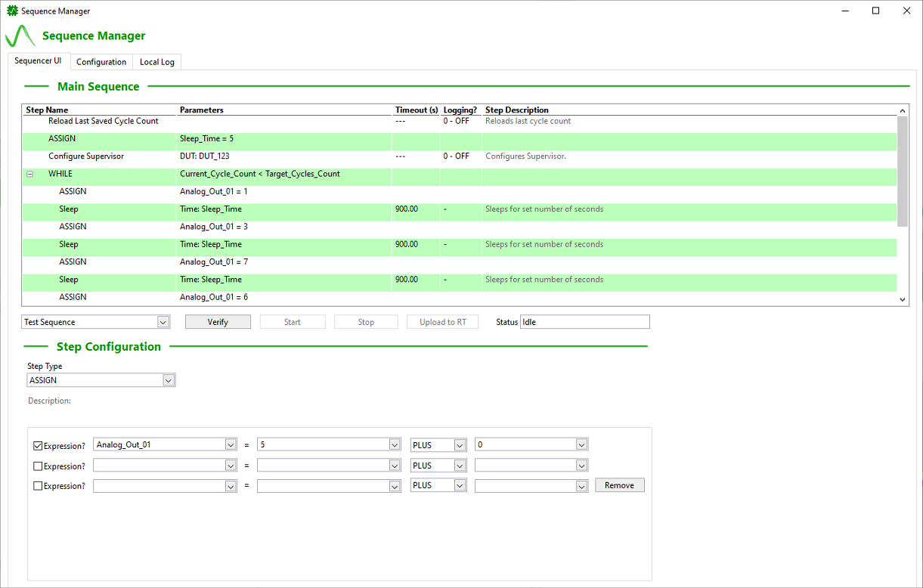Check the third Expression checkbox
This screenshot has height=588, width=923.
coord(39,486)
